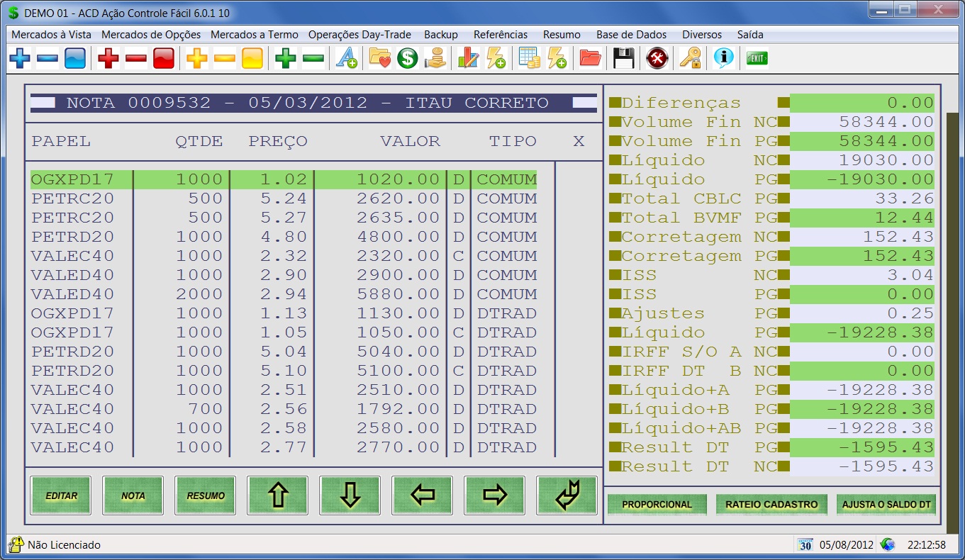965x560 pixels.
Task: Click the AJUSTA O SALDO DT button
Action: point(886,505)
